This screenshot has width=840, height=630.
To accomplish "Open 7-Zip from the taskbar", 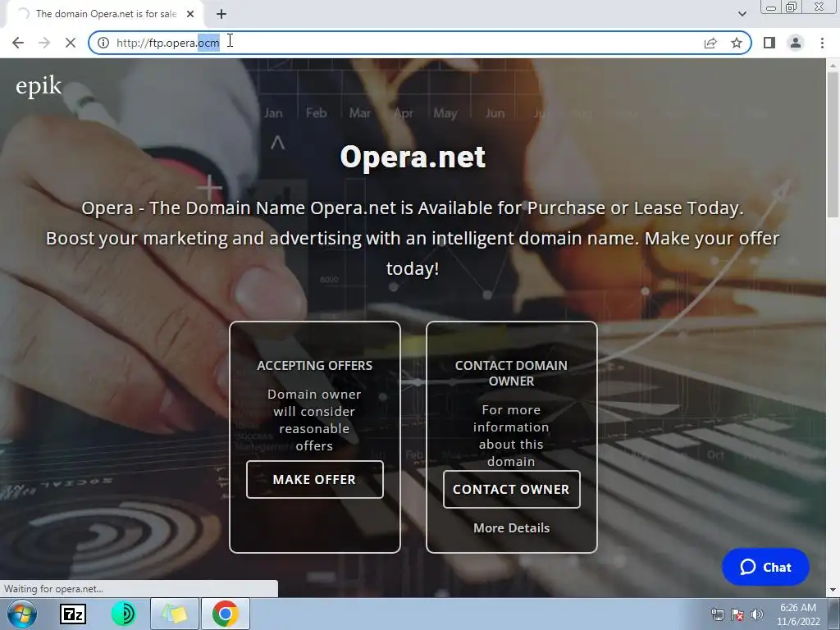I will pyautogui.click(x=73, y=614).
